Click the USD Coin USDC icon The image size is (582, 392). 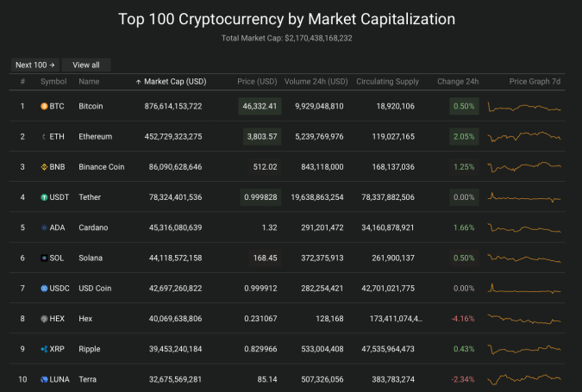coord(44,289)
